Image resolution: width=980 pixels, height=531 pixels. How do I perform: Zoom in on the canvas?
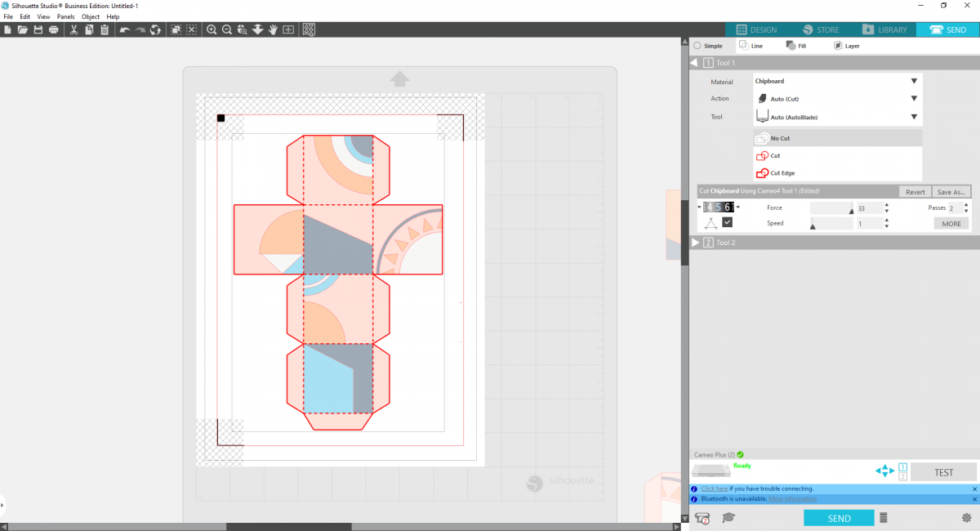(212, 29)
